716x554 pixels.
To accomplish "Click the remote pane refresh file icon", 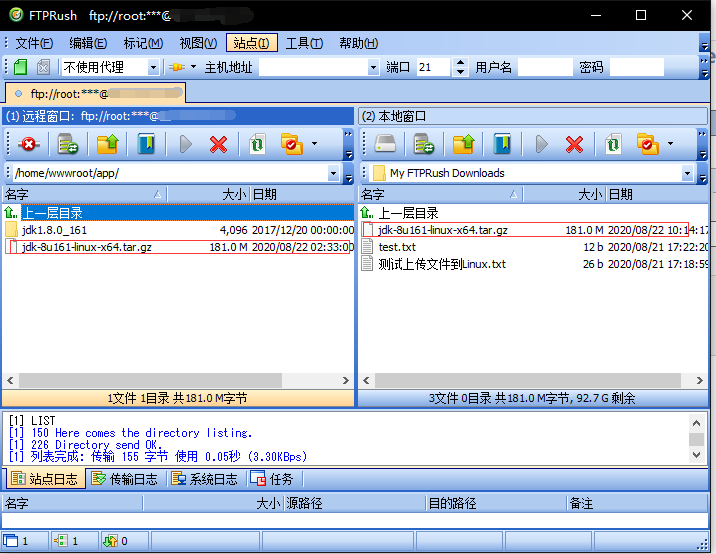I will tap(257, 144).
